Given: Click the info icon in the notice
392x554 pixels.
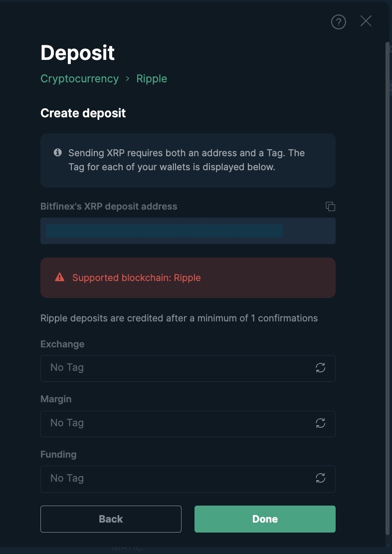Looking at the screenshot, I should (57, 153).
